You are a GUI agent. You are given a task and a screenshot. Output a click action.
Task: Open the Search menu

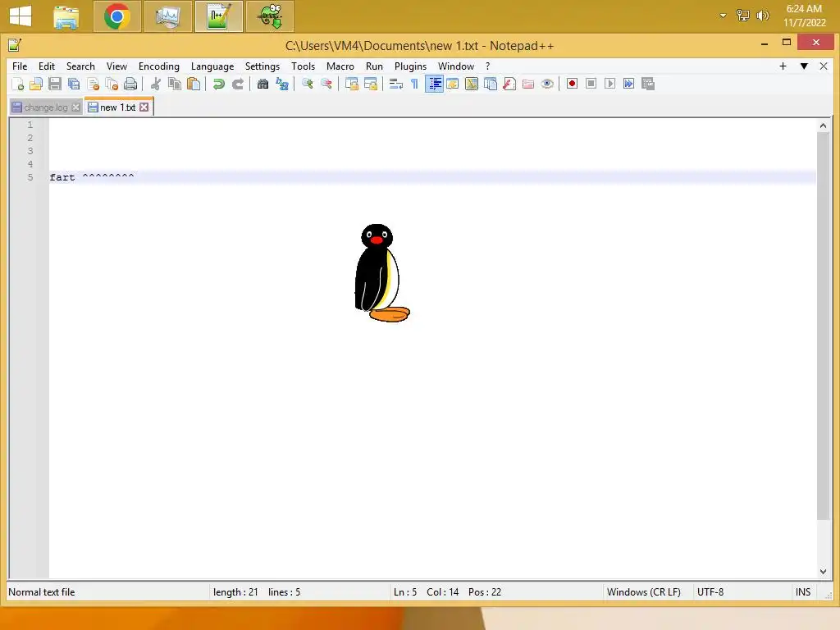point(80,66)
